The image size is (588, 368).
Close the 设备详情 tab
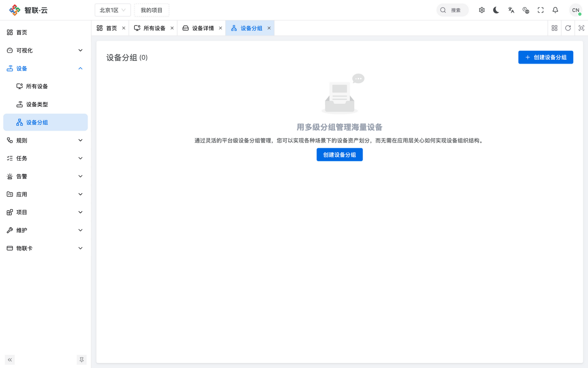point(220,28)
